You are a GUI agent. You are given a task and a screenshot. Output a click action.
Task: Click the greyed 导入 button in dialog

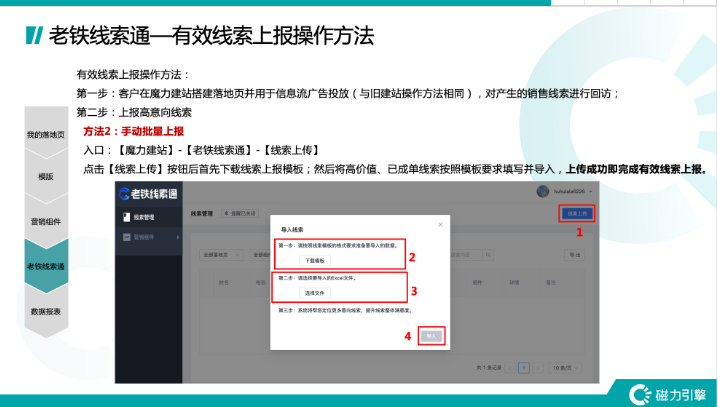point(431,336)
